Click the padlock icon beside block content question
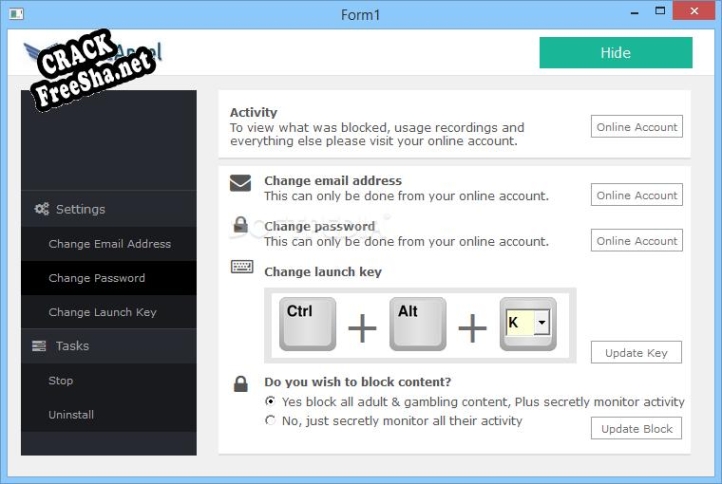 240,383
